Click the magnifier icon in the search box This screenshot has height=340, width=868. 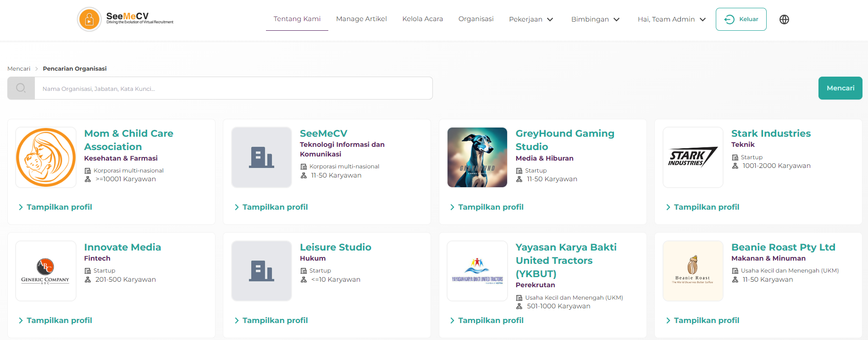pyautogui.click(x=21, y=88)
